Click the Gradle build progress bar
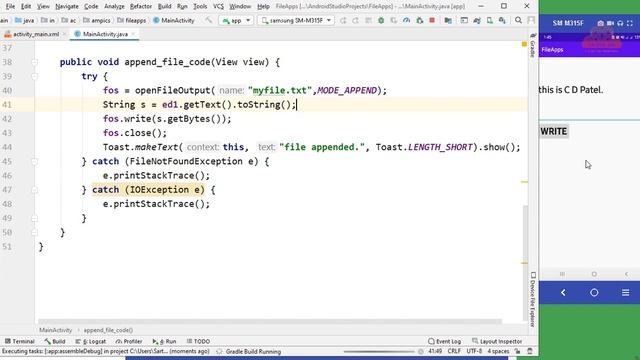 tap(380, 351)
